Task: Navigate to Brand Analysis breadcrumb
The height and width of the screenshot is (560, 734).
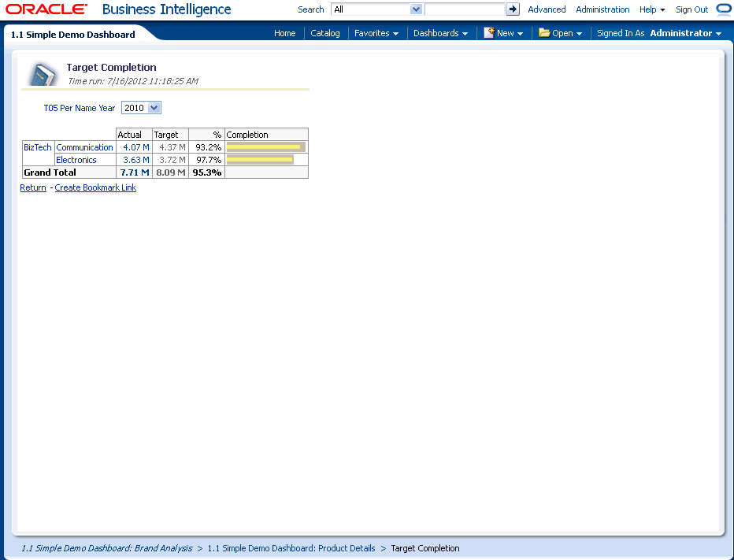Action: click(106, 548)
